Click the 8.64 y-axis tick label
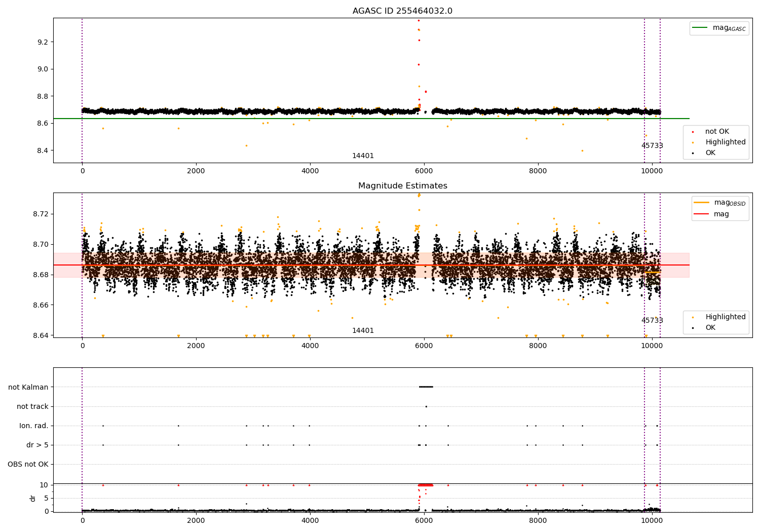This screenshot has height=532, width=760. pyautogui.click(x=40, y=335)
